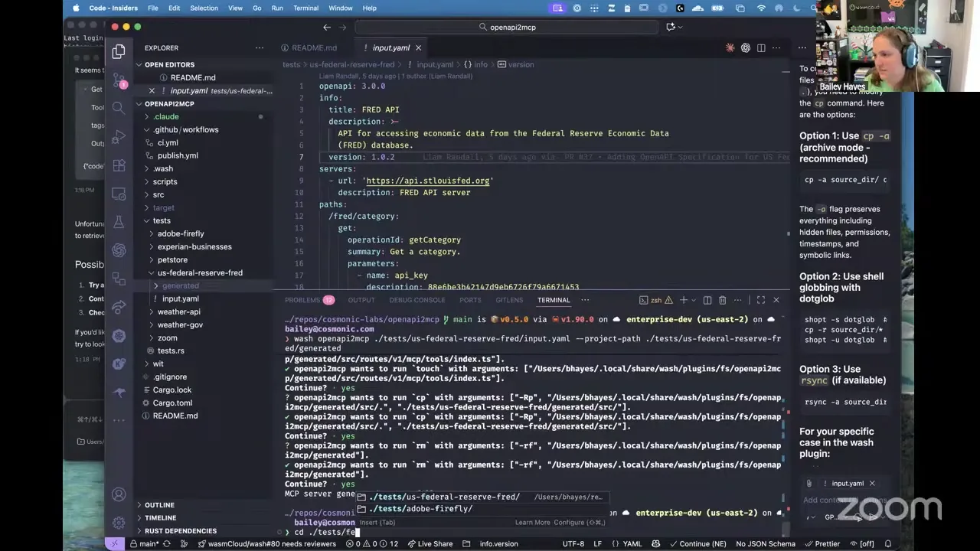Switch to the PROBLEMS panel tab

309,300
